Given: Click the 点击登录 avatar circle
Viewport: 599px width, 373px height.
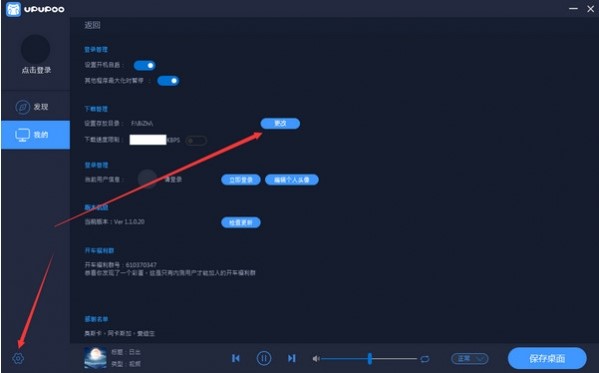Looking at the screenshot, I should [35, 49].
